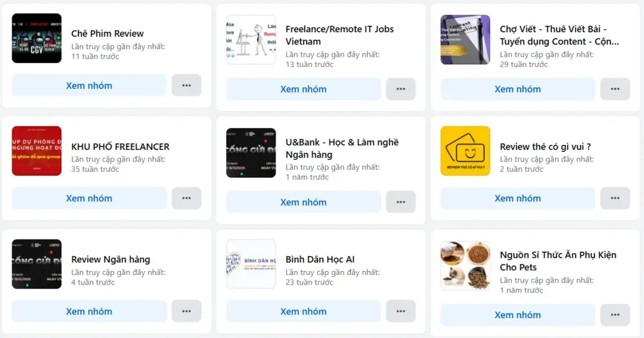Click the '13 tuần trước' last-visit text
The height and width of the screenshot is (338, 644).
(310, 64)
